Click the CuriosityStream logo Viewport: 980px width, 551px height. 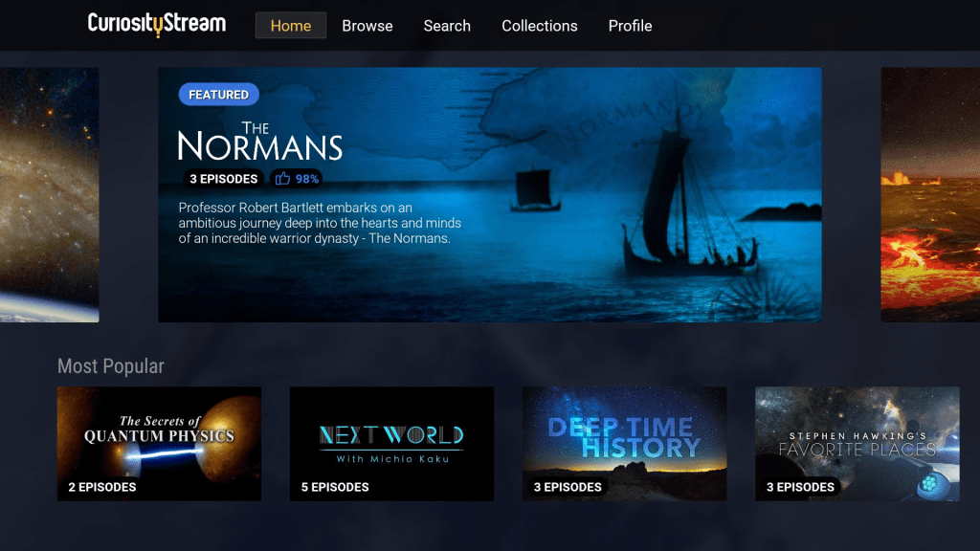(x=156, y=24)
